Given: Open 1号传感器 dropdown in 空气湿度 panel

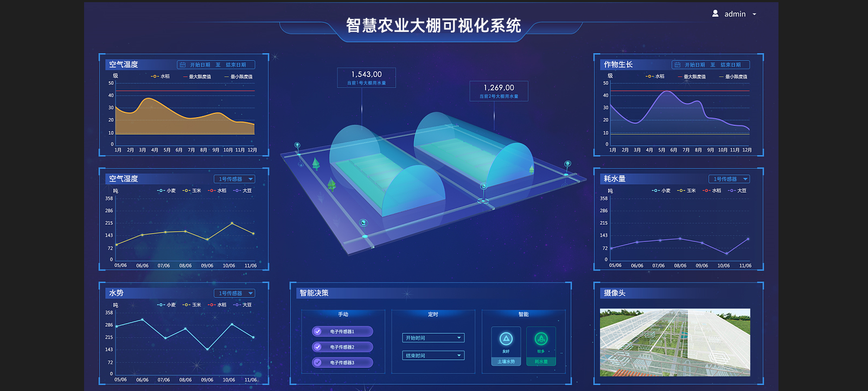Looking at the screenshot, I should [x=234, y=179].
